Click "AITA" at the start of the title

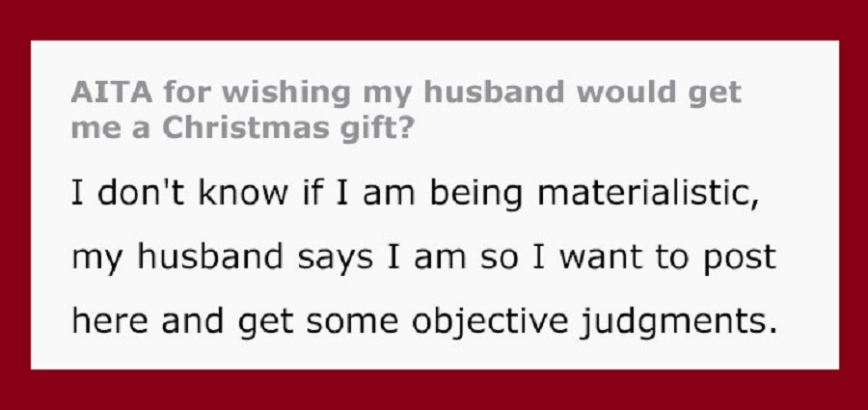click(x=111, y=92)
